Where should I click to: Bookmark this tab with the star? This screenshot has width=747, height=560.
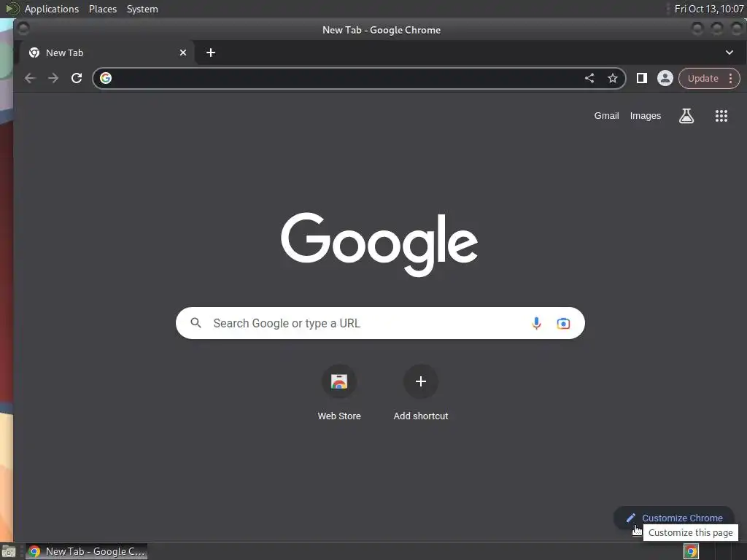click(613, 78)
